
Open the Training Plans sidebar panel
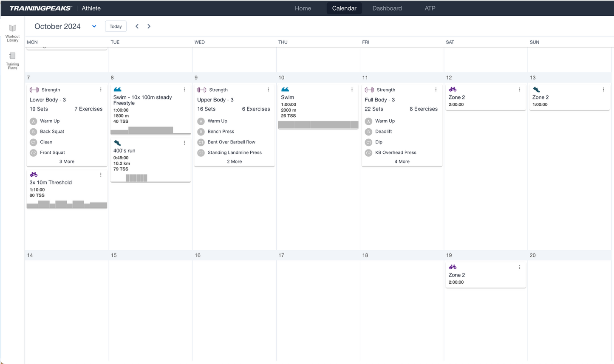(x=12, y=61)
